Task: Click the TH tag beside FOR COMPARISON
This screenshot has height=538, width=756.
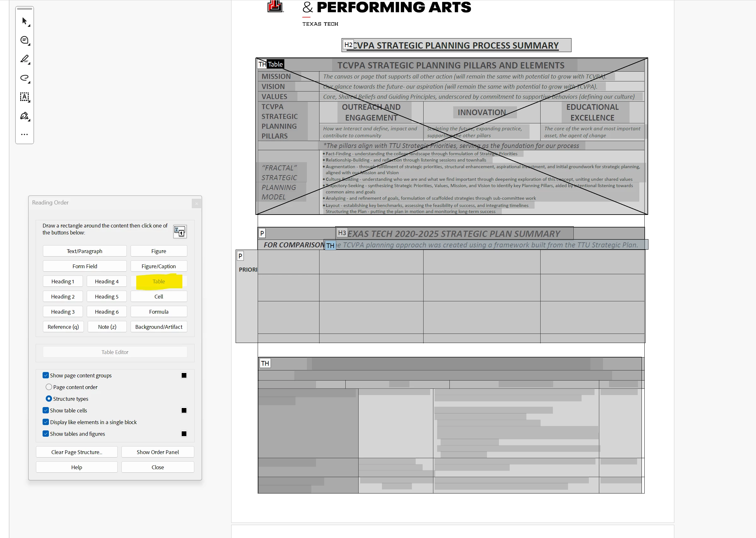Action: (330, 245)
